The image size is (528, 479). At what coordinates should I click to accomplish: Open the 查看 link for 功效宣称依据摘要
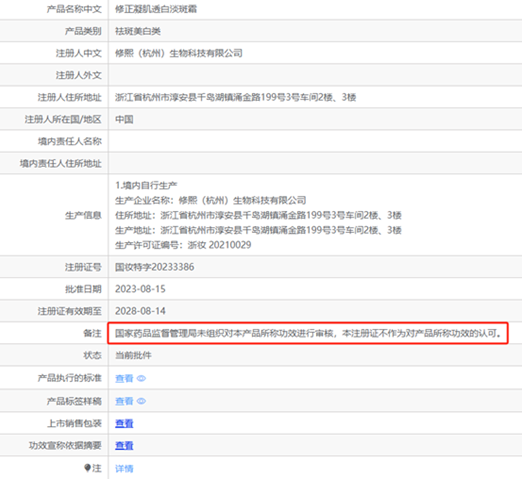pos(124,445)
